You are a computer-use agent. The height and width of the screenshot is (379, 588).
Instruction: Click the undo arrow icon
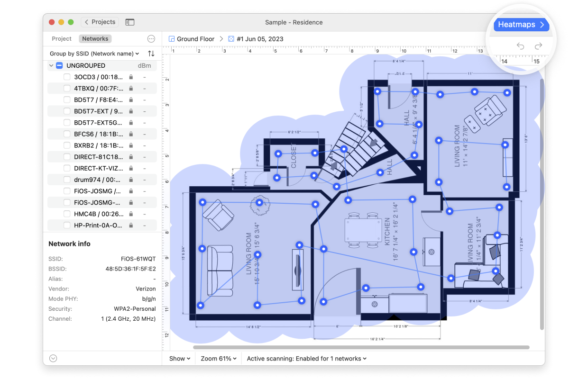point(520,46)
